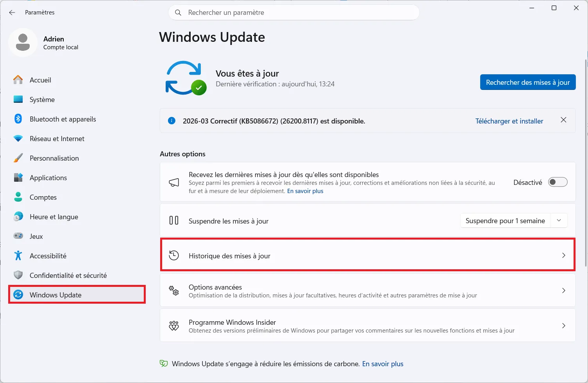Select Bluetooth et appareils in sidebar
The height and width of the screenshot is (383, 588).
[63, 119]
